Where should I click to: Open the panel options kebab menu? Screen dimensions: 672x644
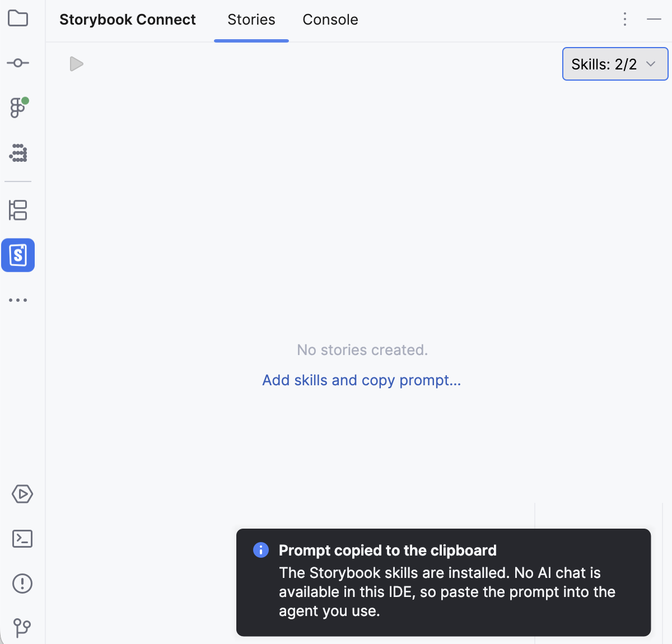point(625,20)
